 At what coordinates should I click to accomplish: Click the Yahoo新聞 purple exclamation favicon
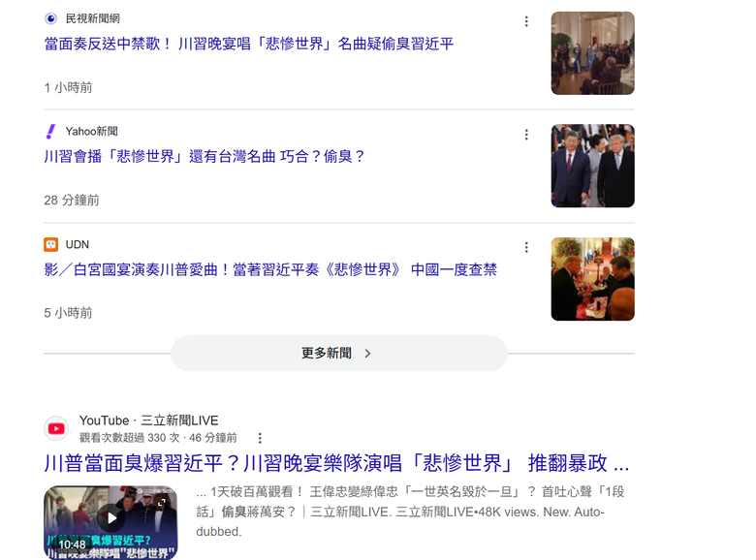coord(50,131)
